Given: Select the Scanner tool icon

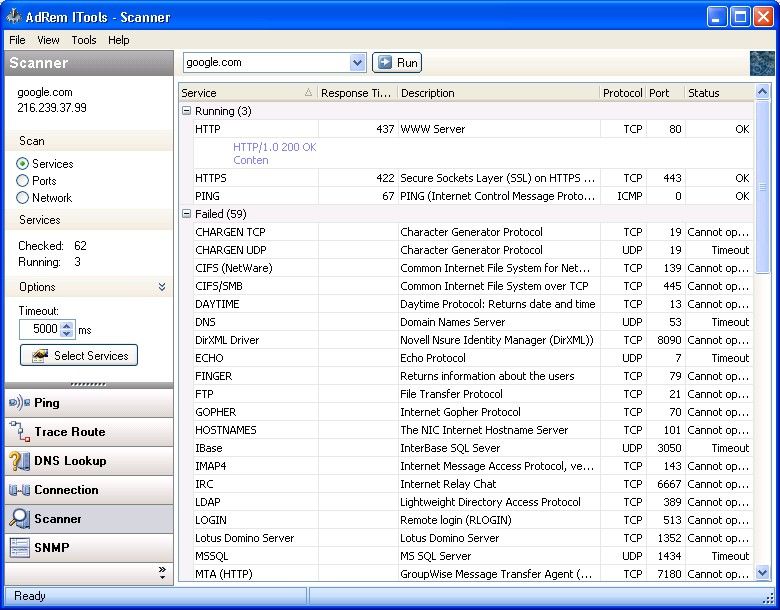Looking at the screenshot, I should point(19,519).
